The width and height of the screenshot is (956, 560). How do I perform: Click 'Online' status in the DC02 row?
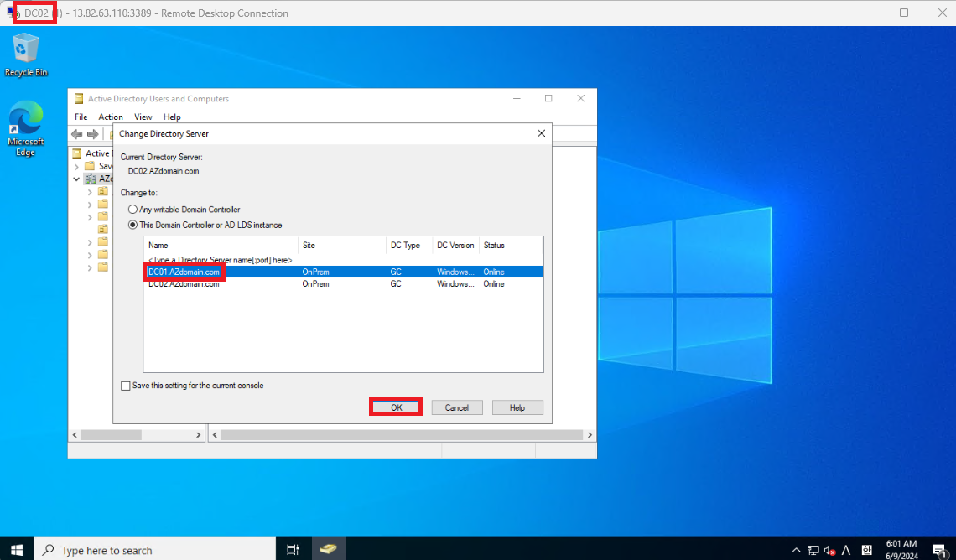point(494,284)
